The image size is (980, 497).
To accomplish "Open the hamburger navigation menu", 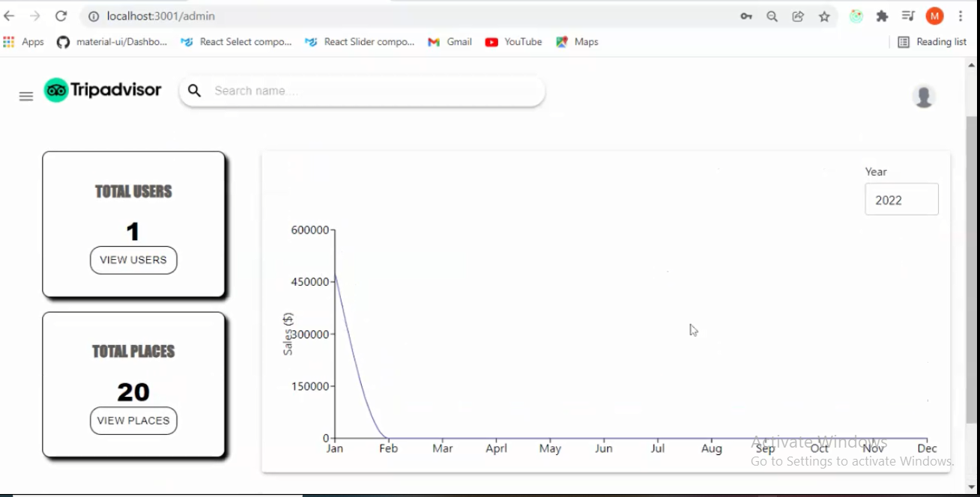I will pyautogui.click(x=25, y=96).
